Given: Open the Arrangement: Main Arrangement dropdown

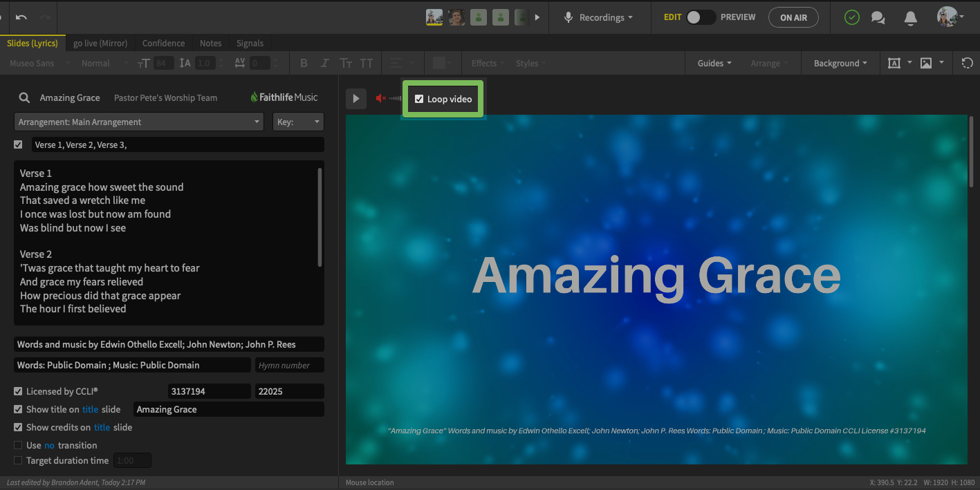Looking at the screenshot, I should pyautogui.click(x=138, y=122).
